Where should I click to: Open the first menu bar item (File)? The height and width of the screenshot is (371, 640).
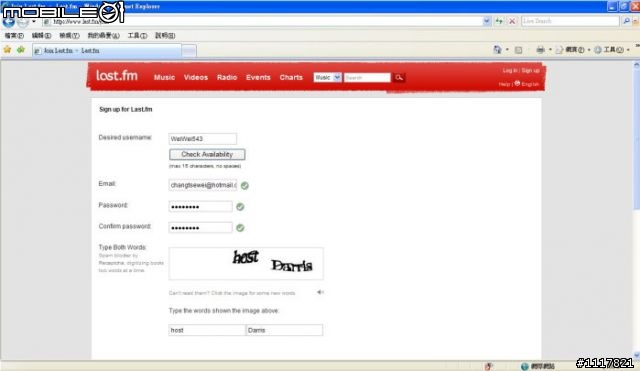coord(14,36)
